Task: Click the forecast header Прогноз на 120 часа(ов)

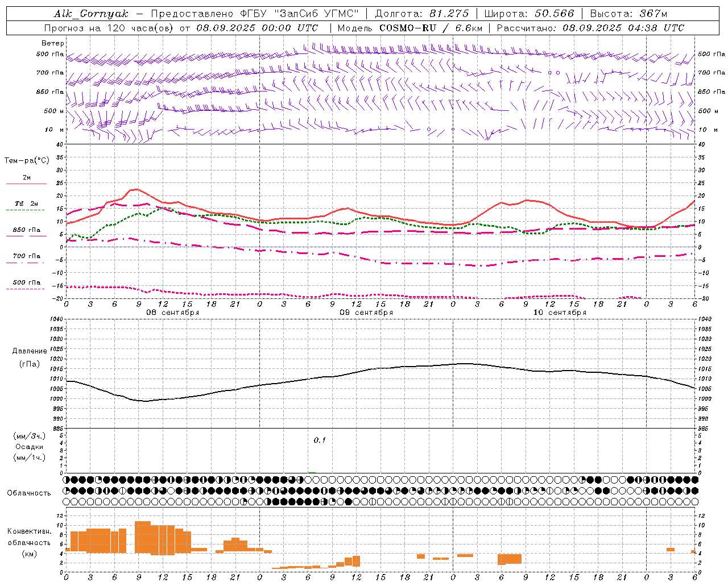Action: (110, 28)
